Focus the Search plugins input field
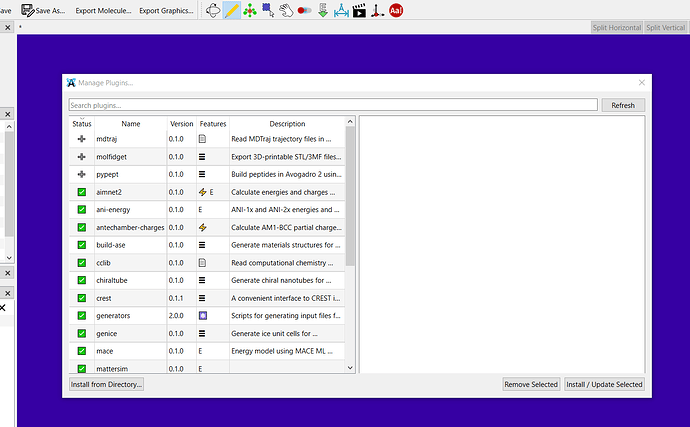690x427 pixels. [333, 105]
